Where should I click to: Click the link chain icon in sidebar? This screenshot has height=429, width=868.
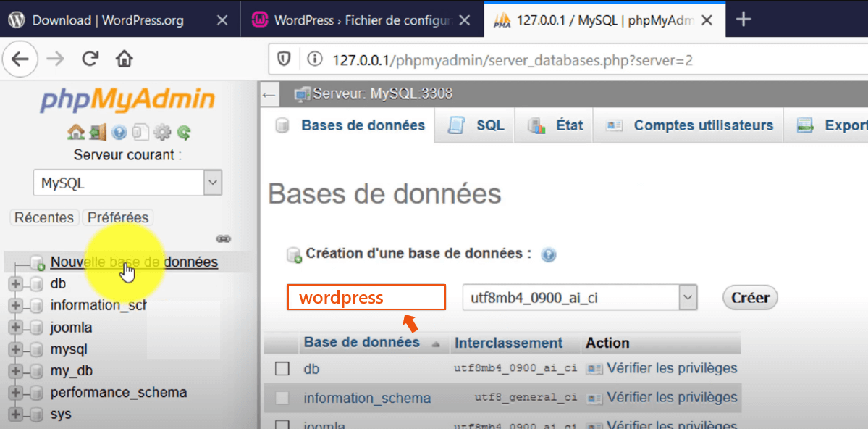pyautogui.click(x=223, y=239)
